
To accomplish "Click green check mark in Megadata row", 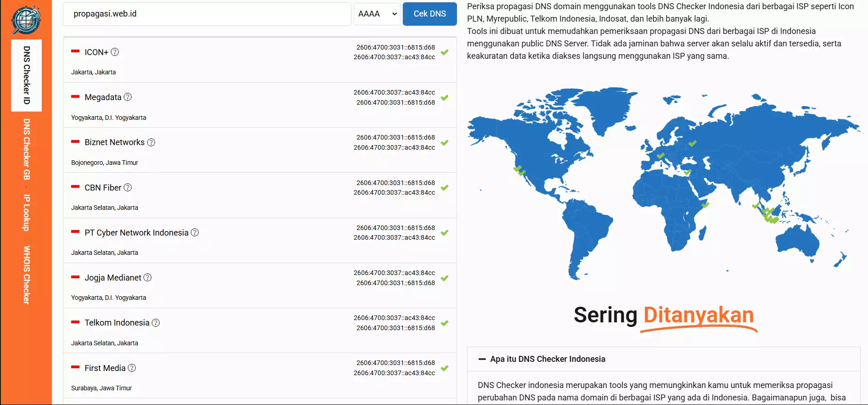I will tap(445, 97).
